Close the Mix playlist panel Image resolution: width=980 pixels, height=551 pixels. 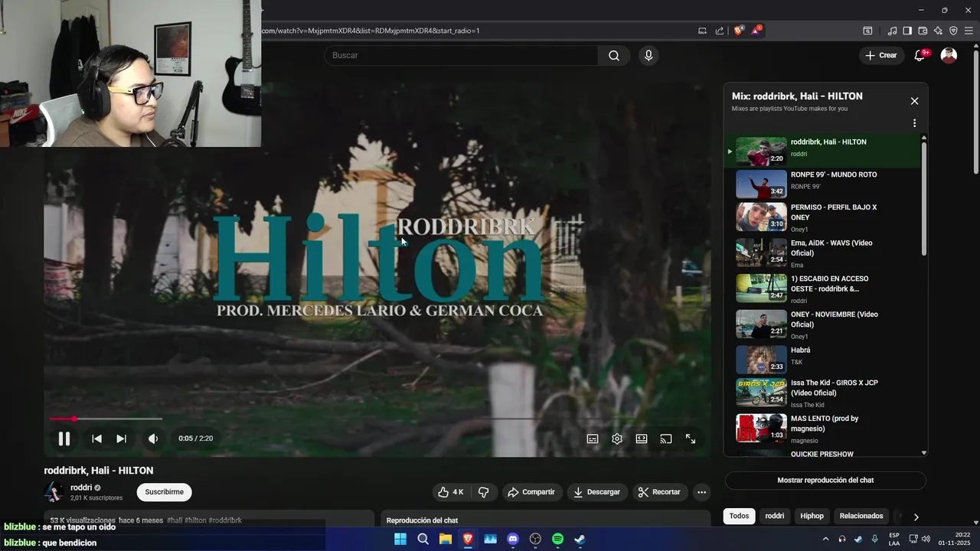point(914,101)
